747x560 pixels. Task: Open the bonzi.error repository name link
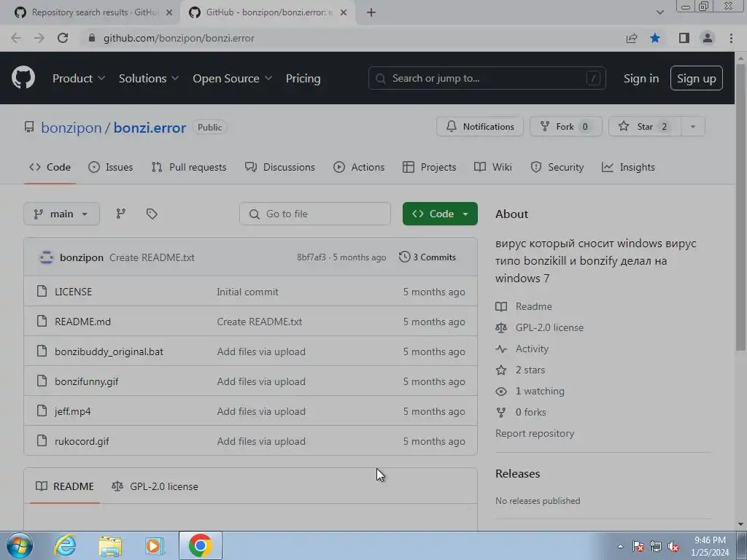pyautogui.click(x=150, y=128)
